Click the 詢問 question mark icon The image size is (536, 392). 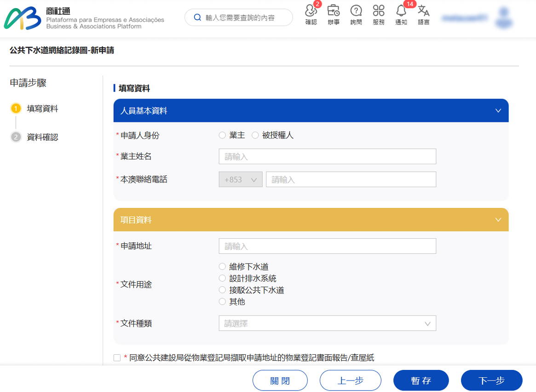[x=356, y=12]
